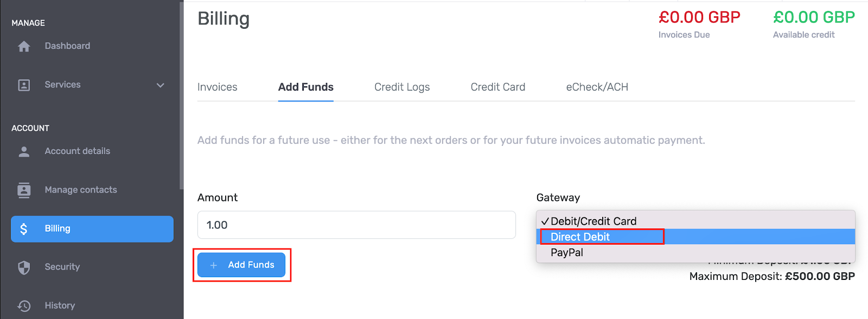
Task: Click the Account details person icon
Action: click(24, 151)
